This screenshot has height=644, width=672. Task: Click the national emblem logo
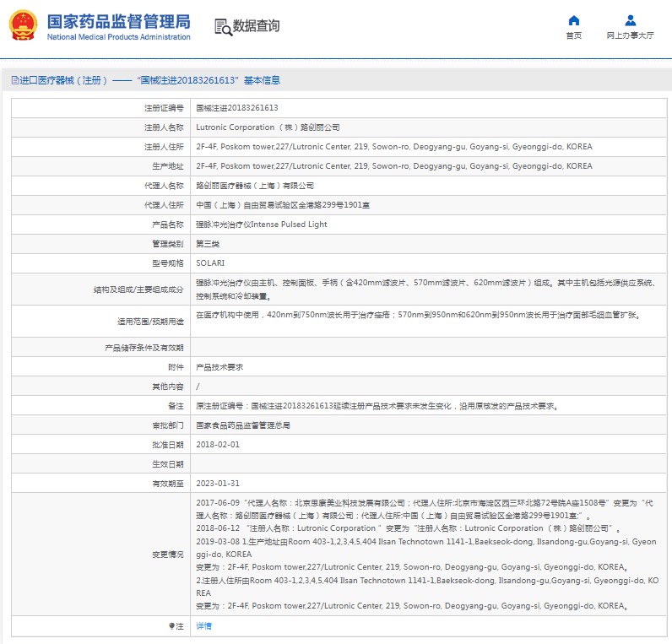[x=23, y=25]
